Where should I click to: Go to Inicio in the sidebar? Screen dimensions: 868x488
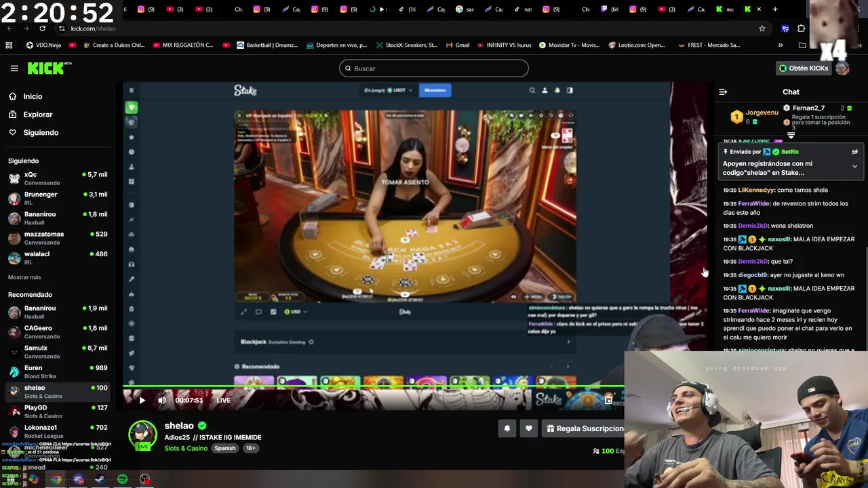[33, 96]
